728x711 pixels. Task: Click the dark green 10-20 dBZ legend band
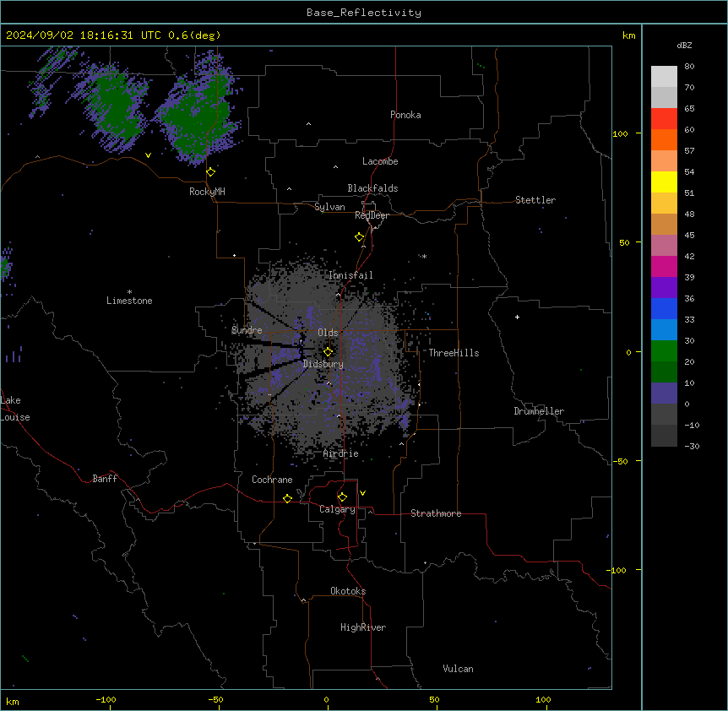664,372
